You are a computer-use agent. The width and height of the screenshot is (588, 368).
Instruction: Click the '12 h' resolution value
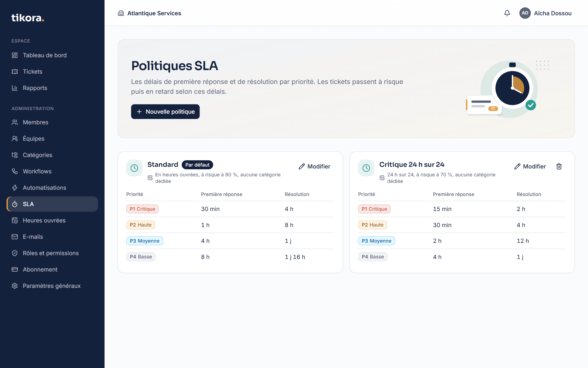click(523, 241)
